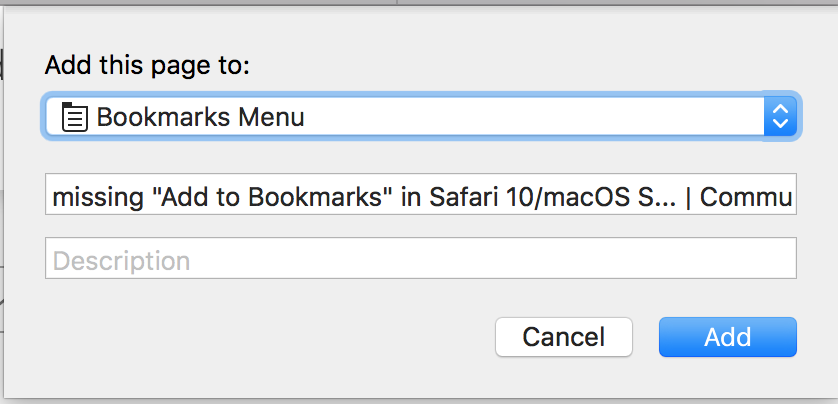
Task: Click the bookmark title text field
Action: 420,195
